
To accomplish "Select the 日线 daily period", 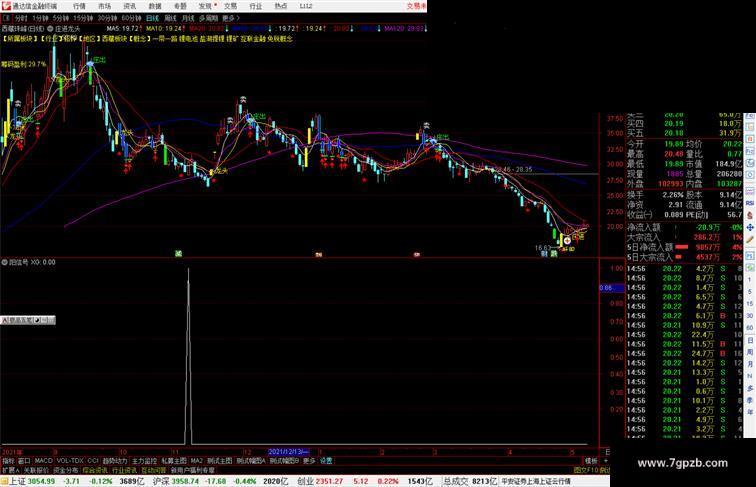I will (152, 18).
